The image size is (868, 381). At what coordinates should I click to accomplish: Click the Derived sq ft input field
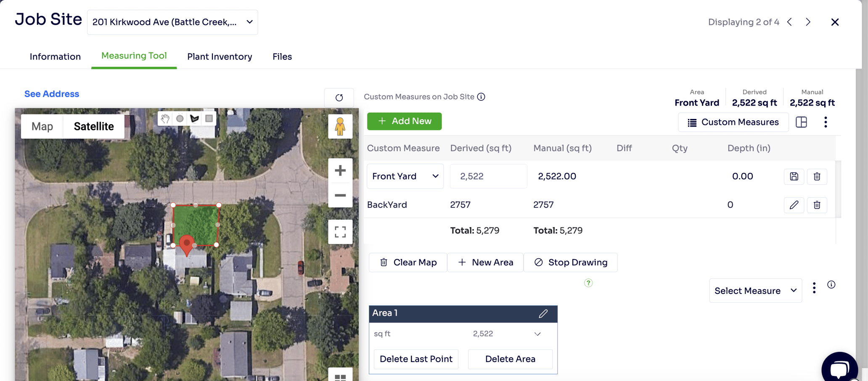[x=488, y=176]
